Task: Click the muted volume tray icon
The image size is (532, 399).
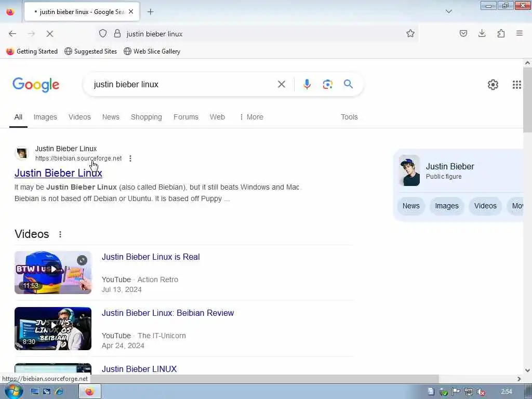Action: pyautogui.click(x=481, y=392)
